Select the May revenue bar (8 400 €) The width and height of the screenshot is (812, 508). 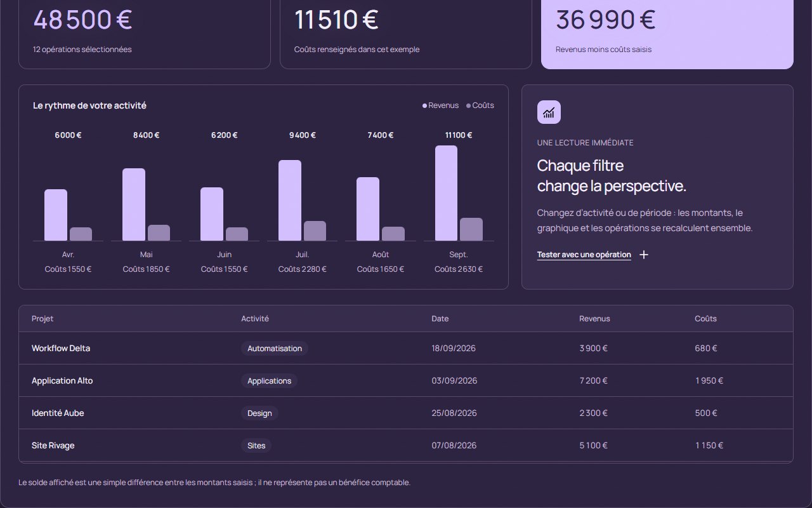134,204
